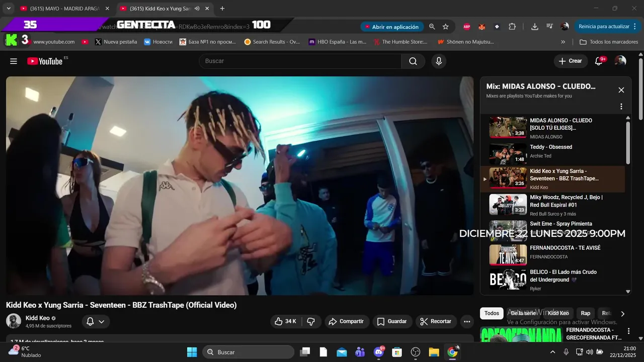
Task: Open Chrome downloads
Action: tap(534, 27)
